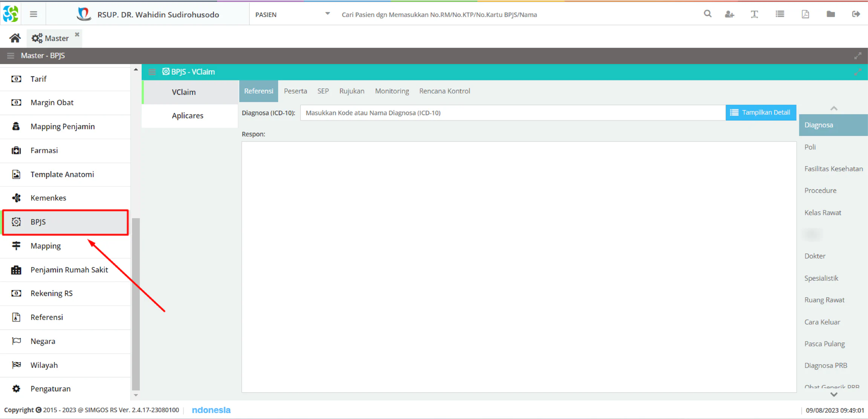Open the Template Anatomi menu item

point(65,174)
